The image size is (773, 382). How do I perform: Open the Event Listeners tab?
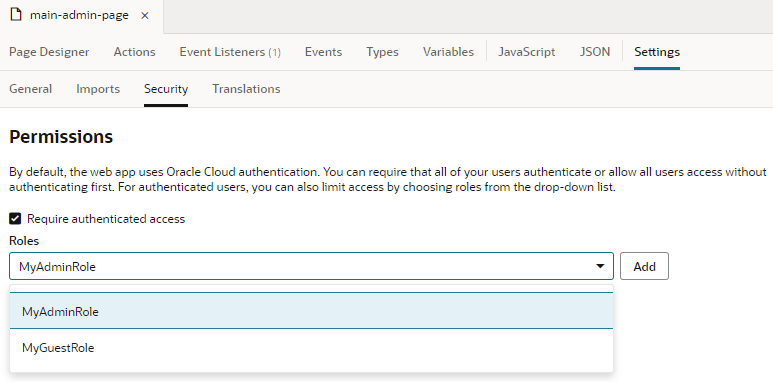pyautogui.click(x=230, y=52)
